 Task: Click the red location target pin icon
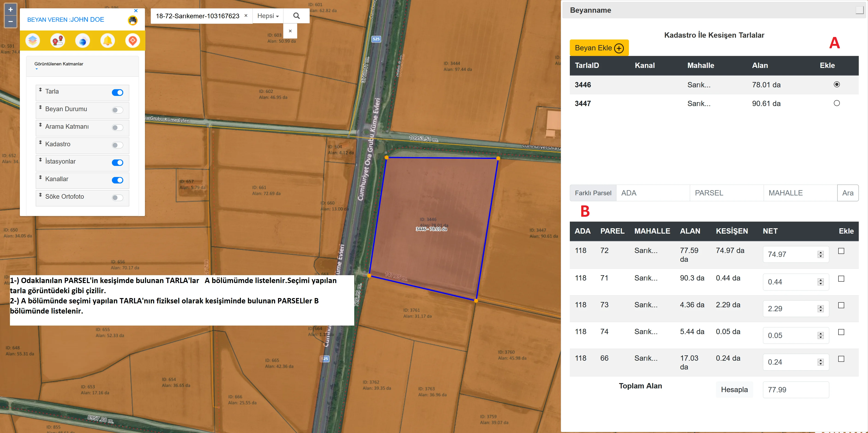132,41
